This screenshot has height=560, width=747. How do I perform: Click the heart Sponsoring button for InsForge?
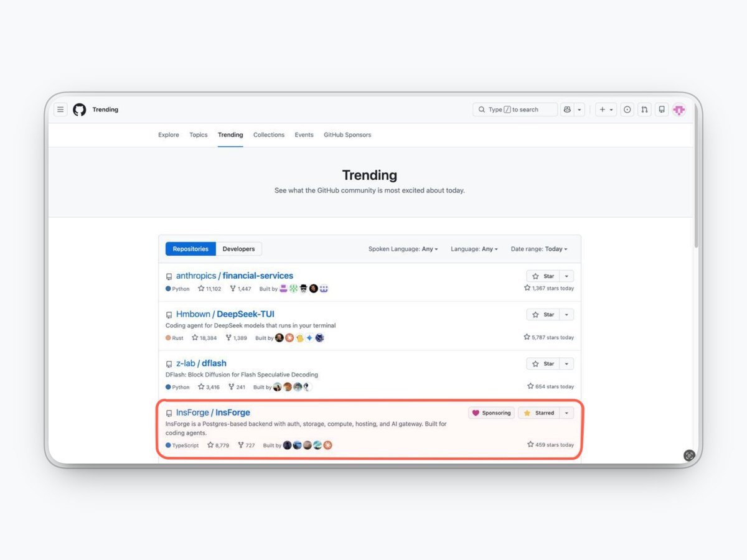491,413
